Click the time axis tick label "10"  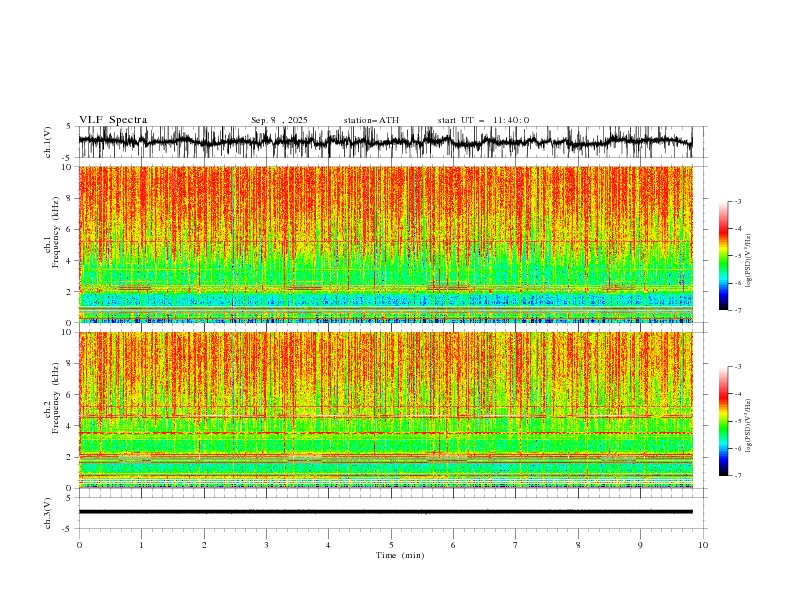click(x=703, y=545)
